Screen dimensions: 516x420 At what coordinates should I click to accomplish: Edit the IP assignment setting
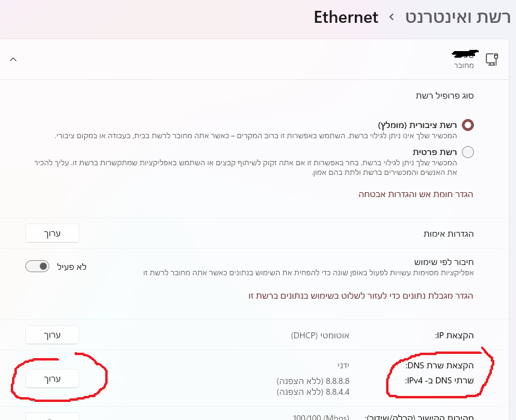point(52,335)
